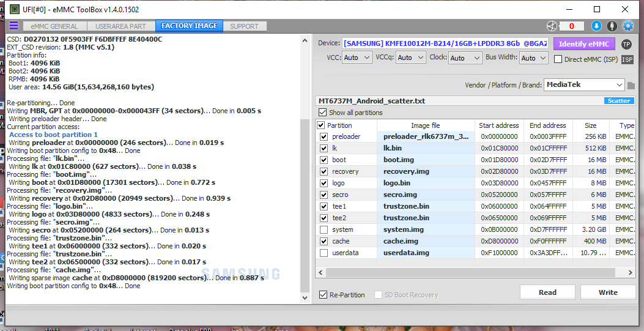This screenshot has width=644, height=331.
Task: Click the folder icon next to MediaTek
Action: [x=631, y=86]
